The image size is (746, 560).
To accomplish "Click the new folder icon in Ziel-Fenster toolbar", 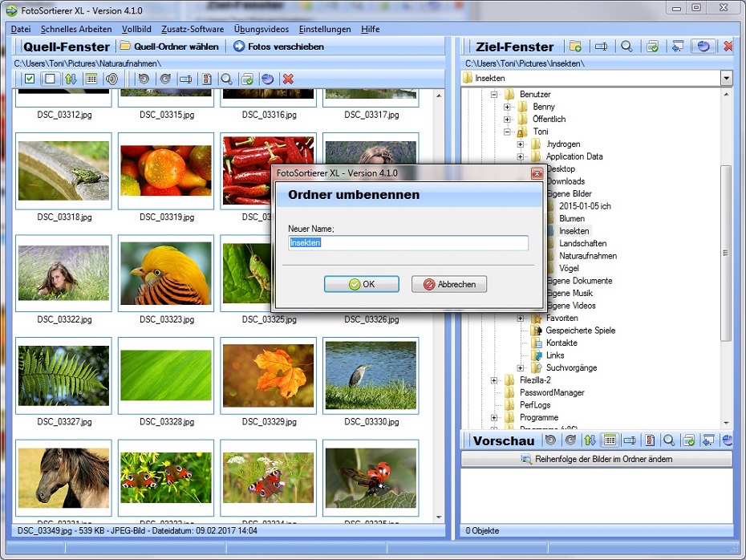I will (575, 47).
